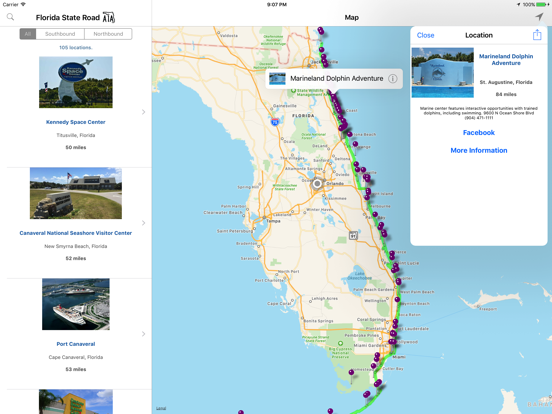
Task: Open the More Information link
Action: click(x=479, y=150)
